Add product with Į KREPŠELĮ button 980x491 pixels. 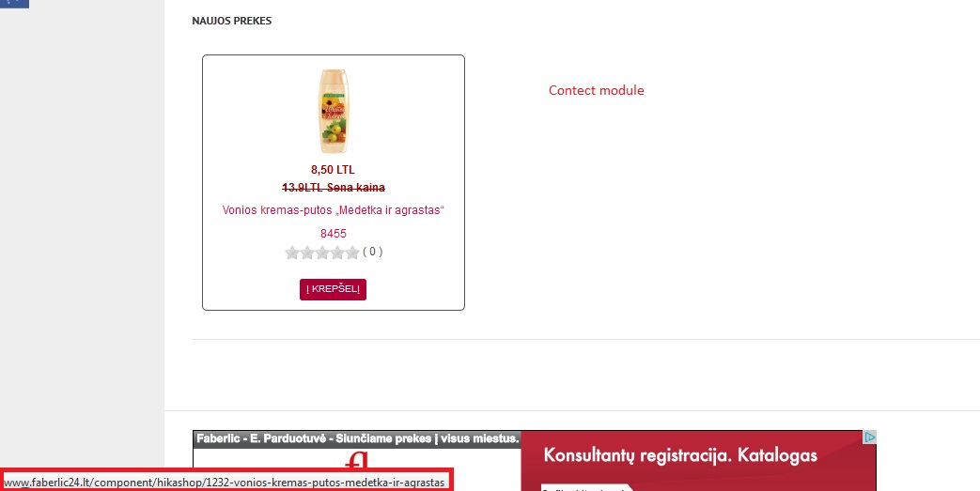pos(333,289)
